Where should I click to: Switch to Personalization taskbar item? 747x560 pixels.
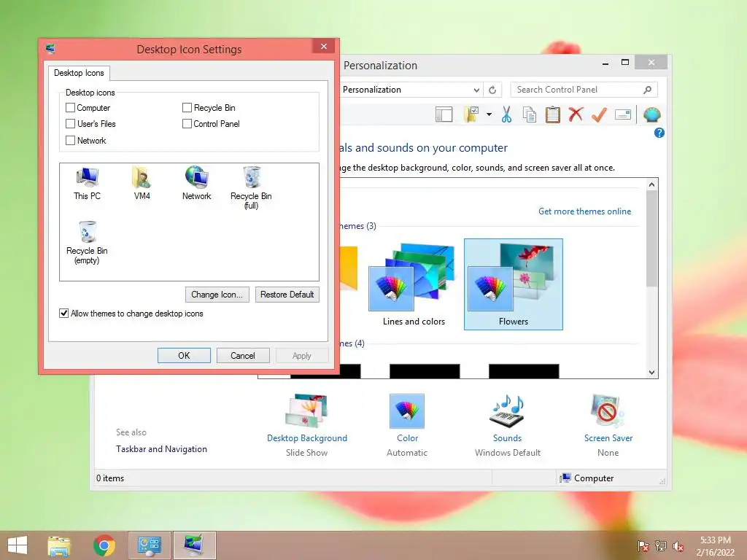[194, 545]
